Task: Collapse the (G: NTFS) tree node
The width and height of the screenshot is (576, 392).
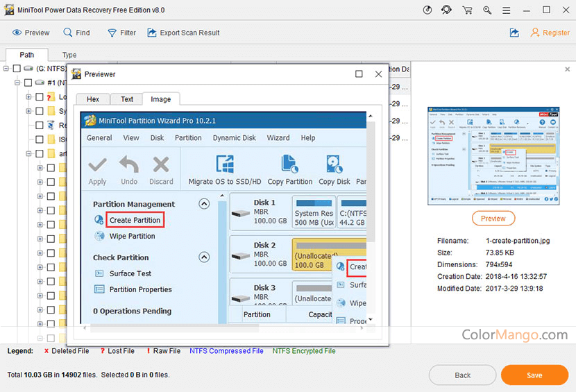Action: point(6,68)
